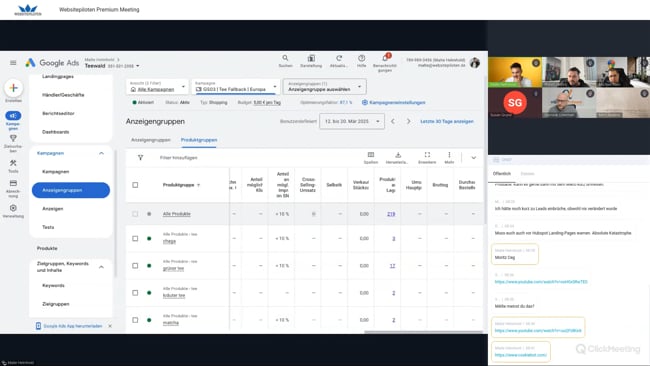Open the Kampagne GS03 Tee Fallback dropdown
Image resolution: width=650 pixels, height=366 pixels.
(235, 87)
